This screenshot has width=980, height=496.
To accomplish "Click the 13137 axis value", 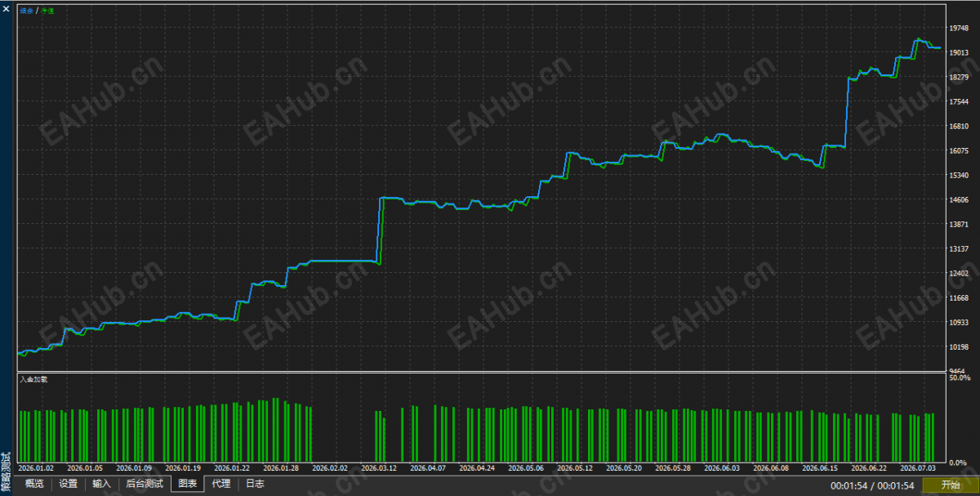I will (959, 248).
